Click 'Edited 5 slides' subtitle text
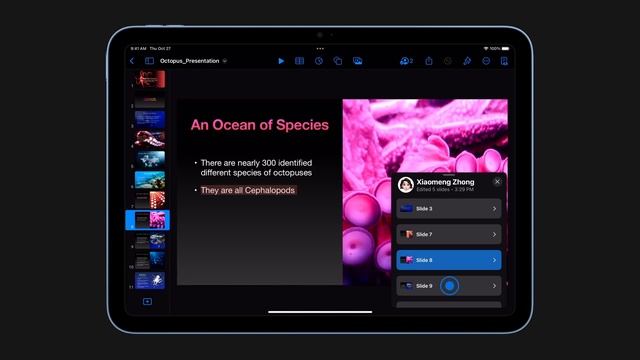The height and width of the screenshot is (360, 640). [x=434, y=189]
